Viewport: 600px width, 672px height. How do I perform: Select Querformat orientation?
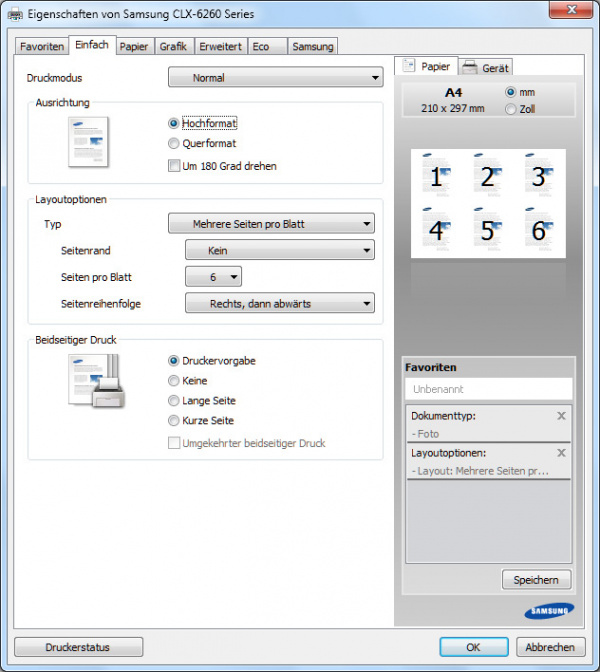click(174, 144)
